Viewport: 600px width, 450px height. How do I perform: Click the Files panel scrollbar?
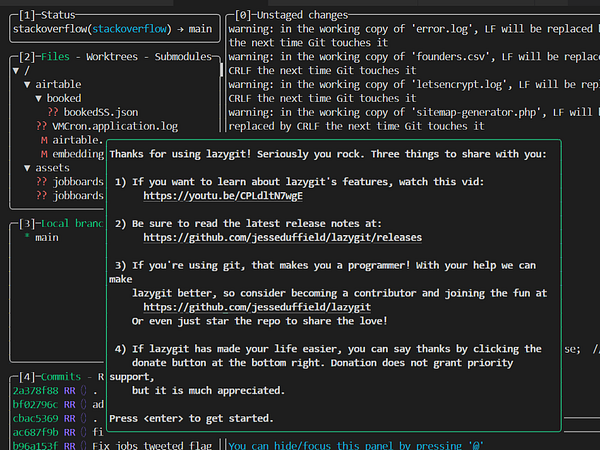[x=221, y=70]
